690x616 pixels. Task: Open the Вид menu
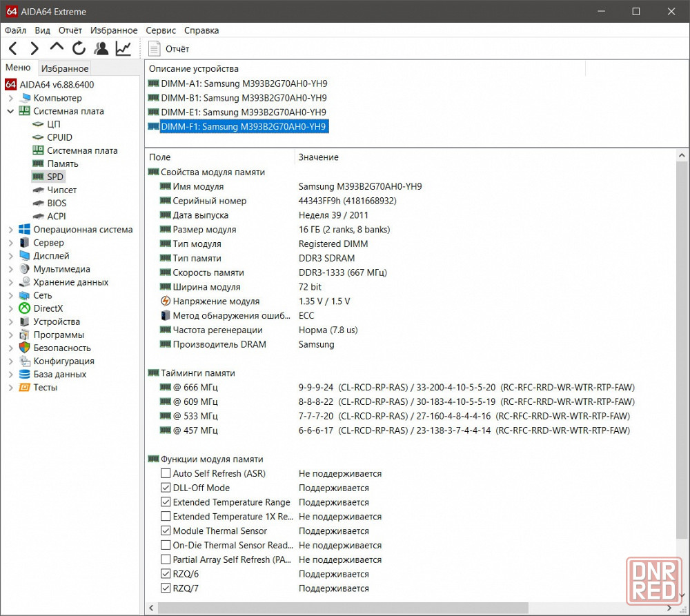tap(42, 30)
